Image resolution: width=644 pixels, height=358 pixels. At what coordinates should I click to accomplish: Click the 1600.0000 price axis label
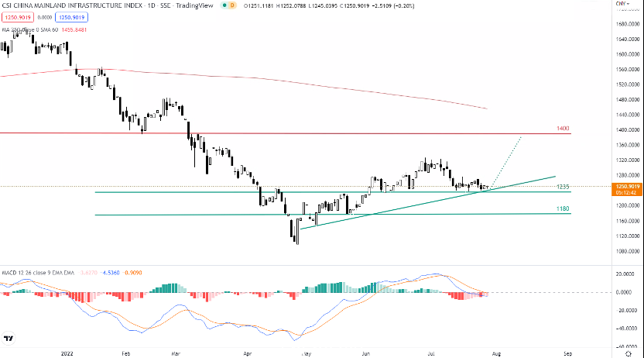[x=629, y=54]
